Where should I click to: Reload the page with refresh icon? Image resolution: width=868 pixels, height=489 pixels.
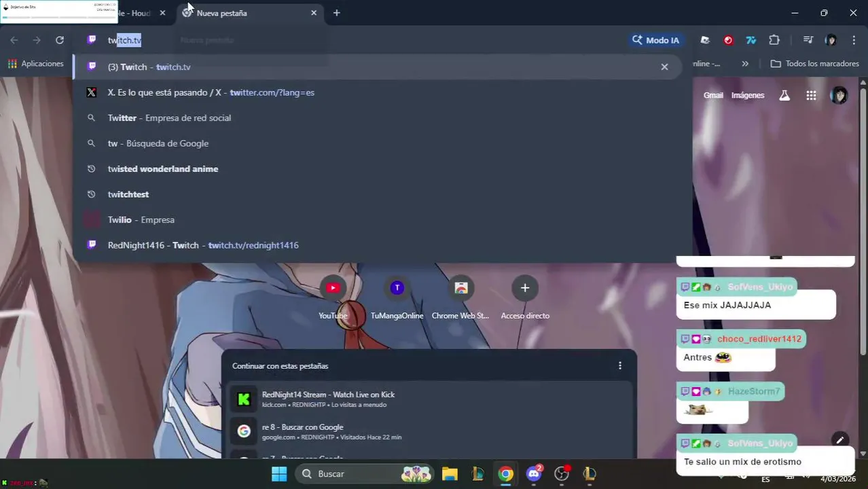(x=60, y=40)
